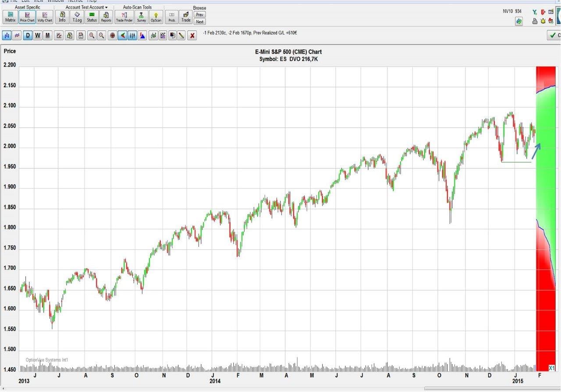Open the OpScan tool
The height and width of the screenshot is (392, 561).
[156, 17]
